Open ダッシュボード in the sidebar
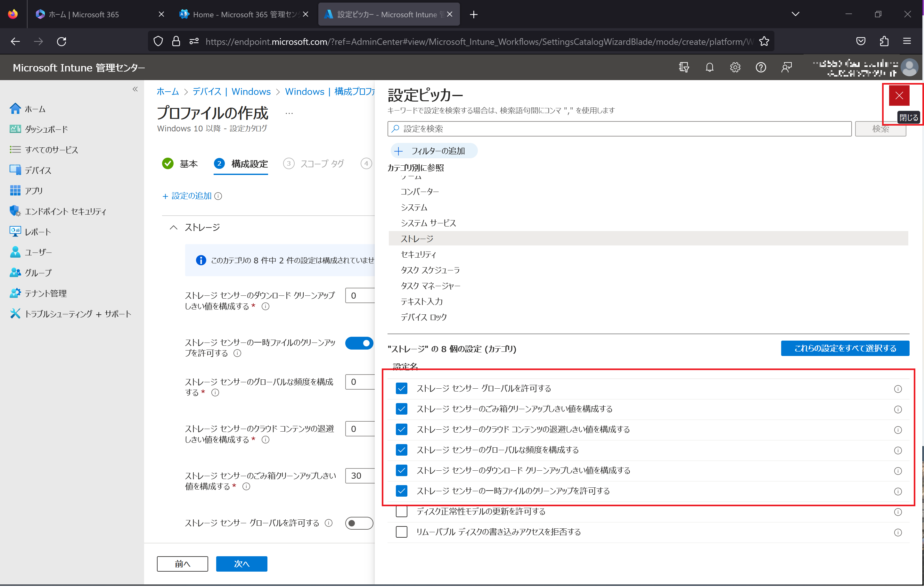The width and height of the screenshot is (924, 587). [38, 129]
